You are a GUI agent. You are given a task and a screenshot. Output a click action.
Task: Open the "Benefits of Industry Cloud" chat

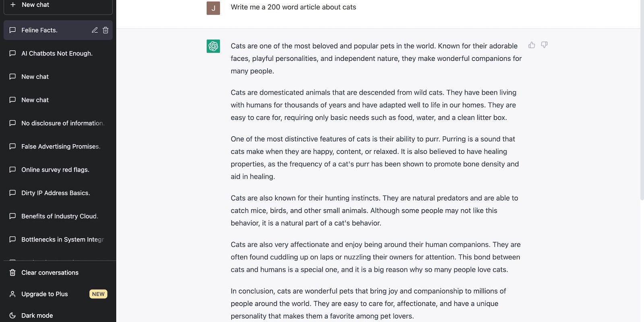click(60, 216)
